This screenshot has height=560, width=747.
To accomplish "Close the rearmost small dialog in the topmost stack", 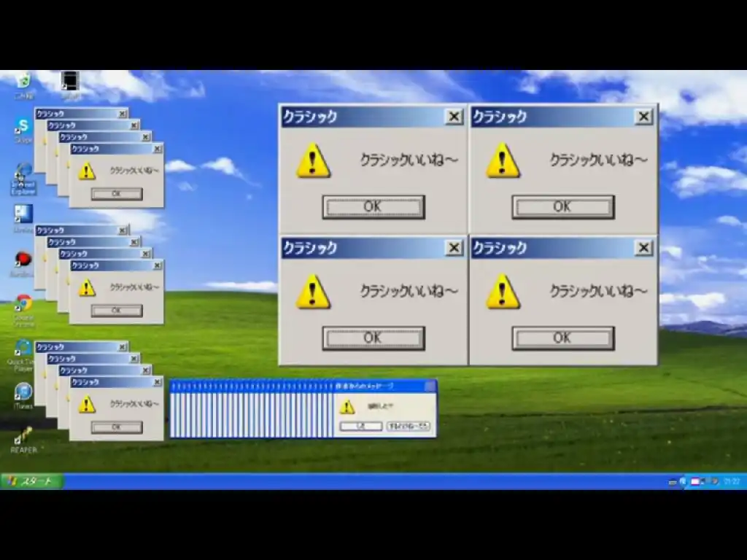I will 123,114.
